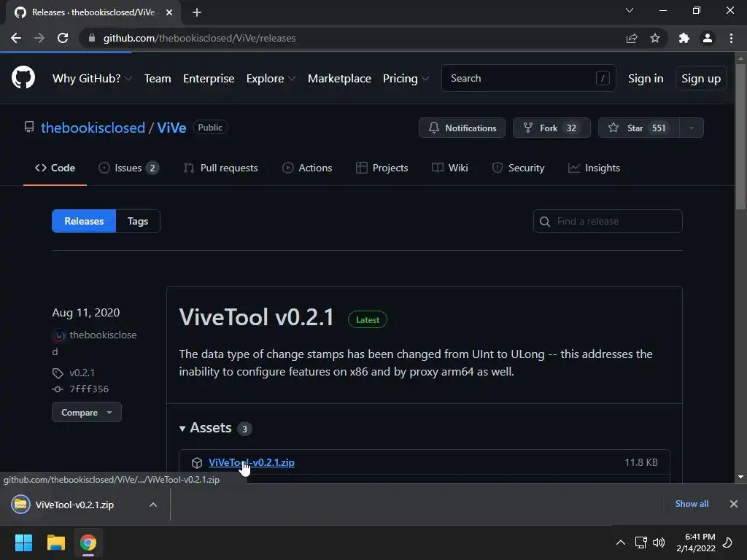Screen dimensions: 747x560
Task: Click the package icon beside ViVeTool zip asset
Action: pyautogui.click(x=197, y=463)
